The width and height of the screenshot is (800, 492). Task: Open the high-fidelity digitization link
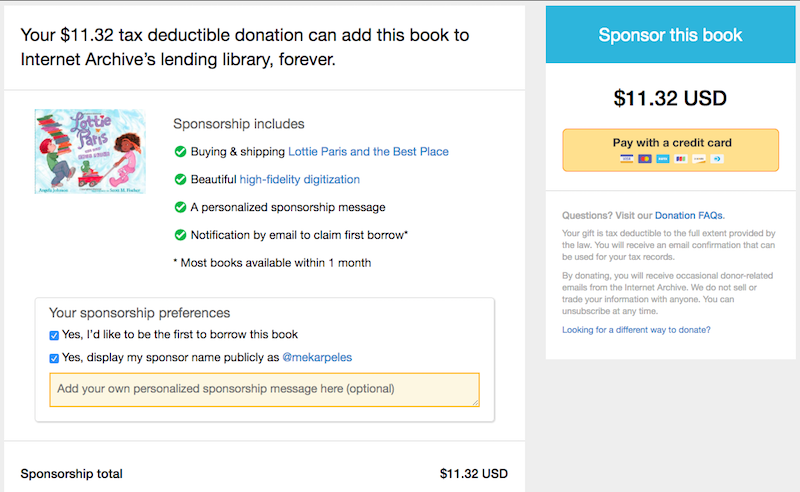(299, 180)
